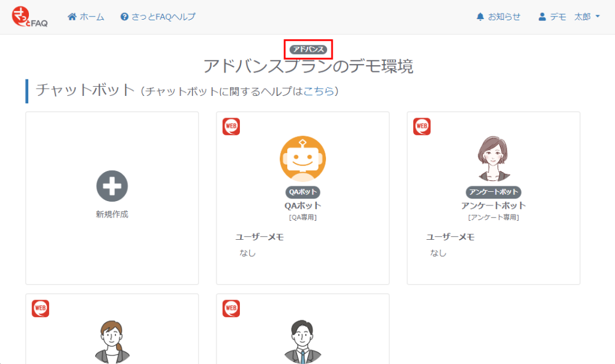
Task: Select the アンケートボット card title
Action: tap(493, 205)
